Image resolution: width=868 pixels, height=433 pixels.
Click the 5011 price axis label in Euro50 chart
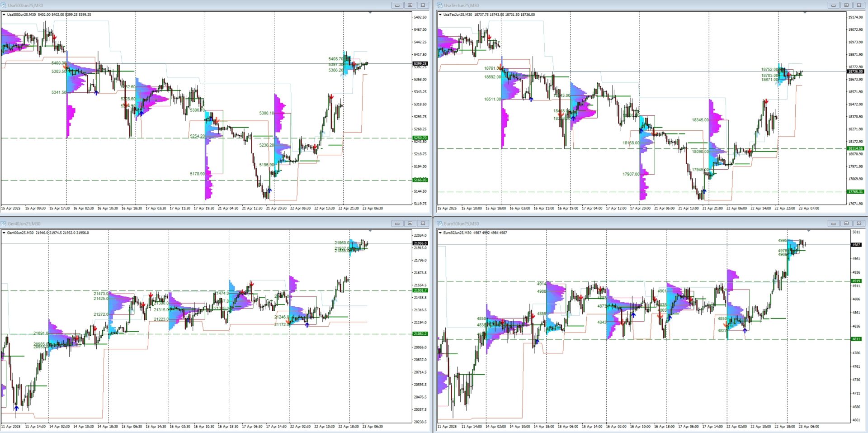coord(856,232)
